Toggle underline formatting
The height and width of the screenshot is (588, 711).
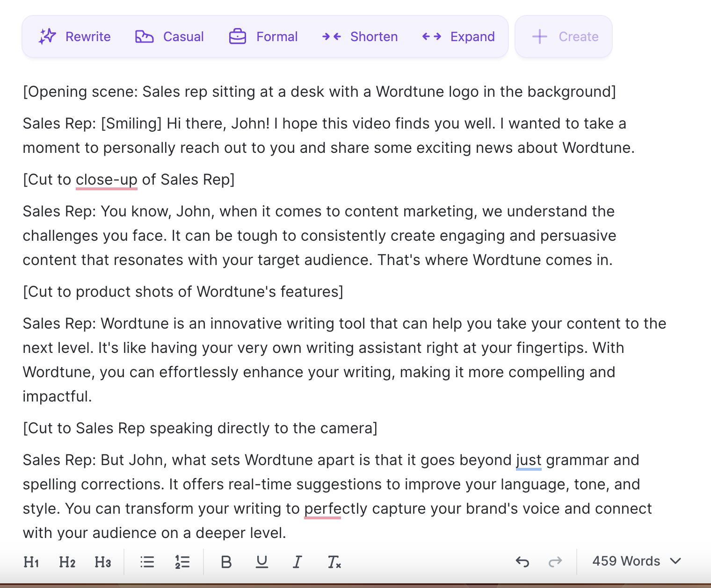point(262,562)
